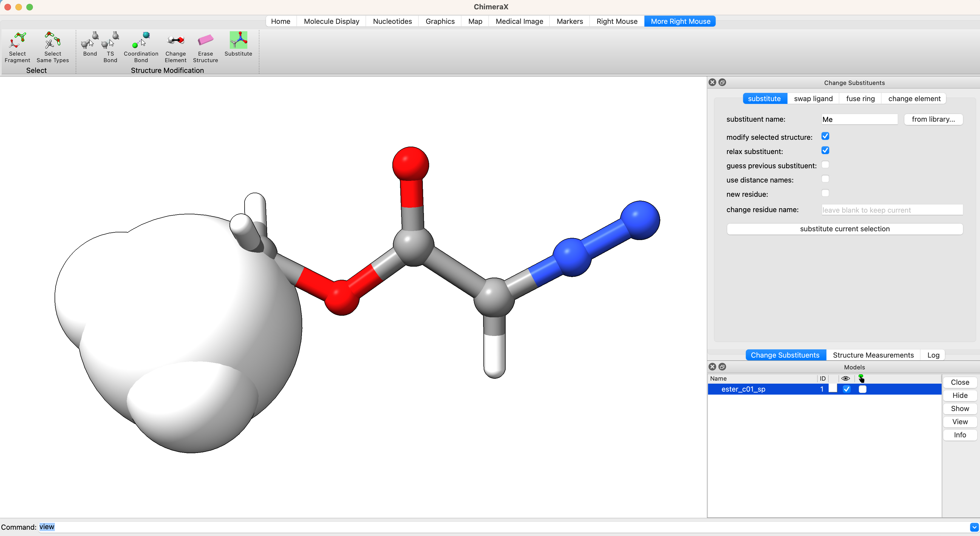Click the substituent name field
The height and width of the screenshot is (536, 980).
859,119
